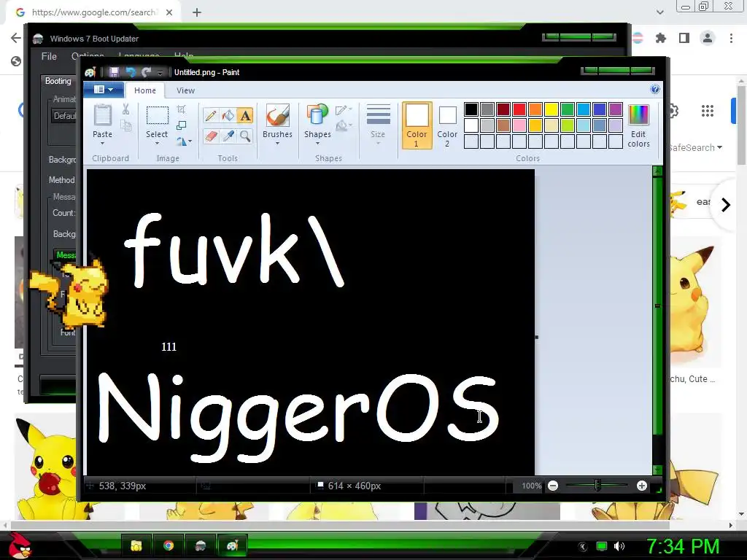Click the zoom in plus button
Screen dimensions: 747x560
(642, 486)
